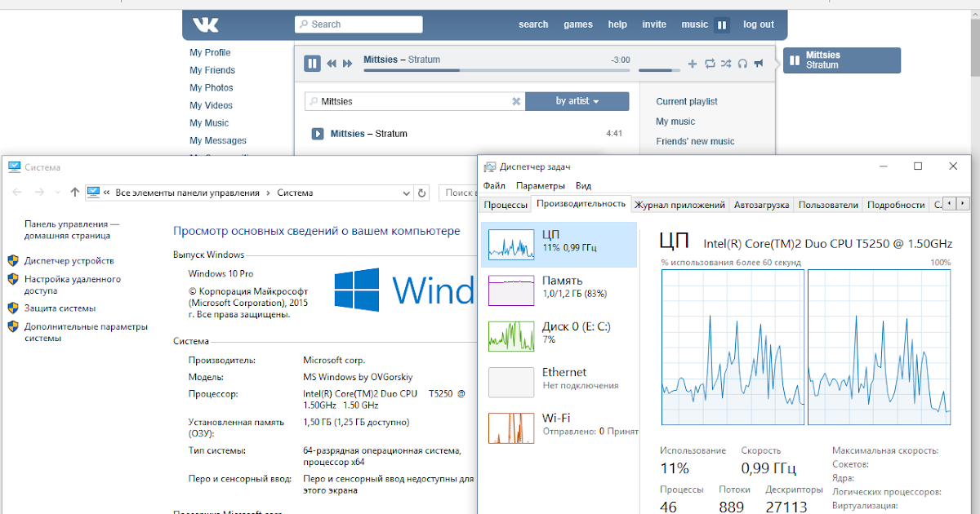
Task: Toggle repeat mode in the VK player
Action: (710, 64)
